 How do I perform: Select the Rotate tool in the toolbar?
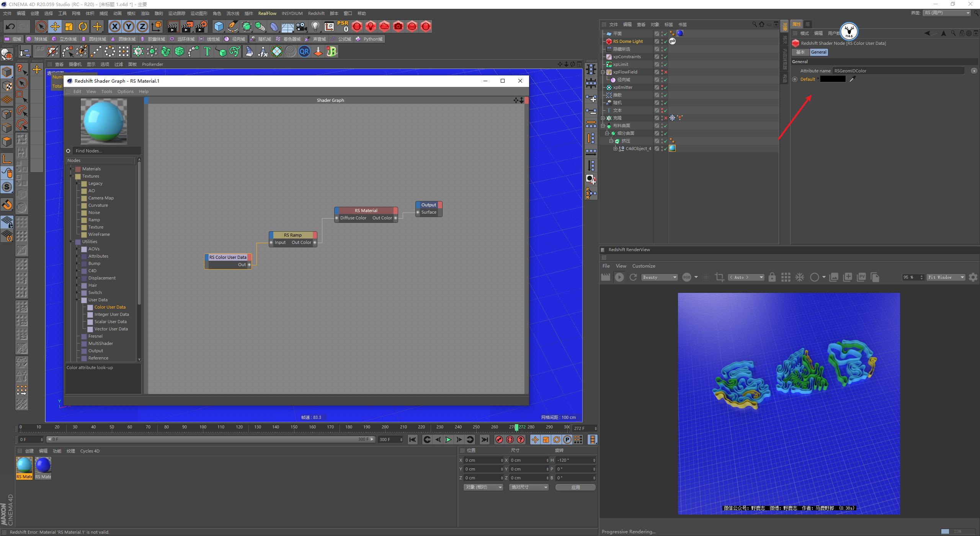click(x=83, y=26)
